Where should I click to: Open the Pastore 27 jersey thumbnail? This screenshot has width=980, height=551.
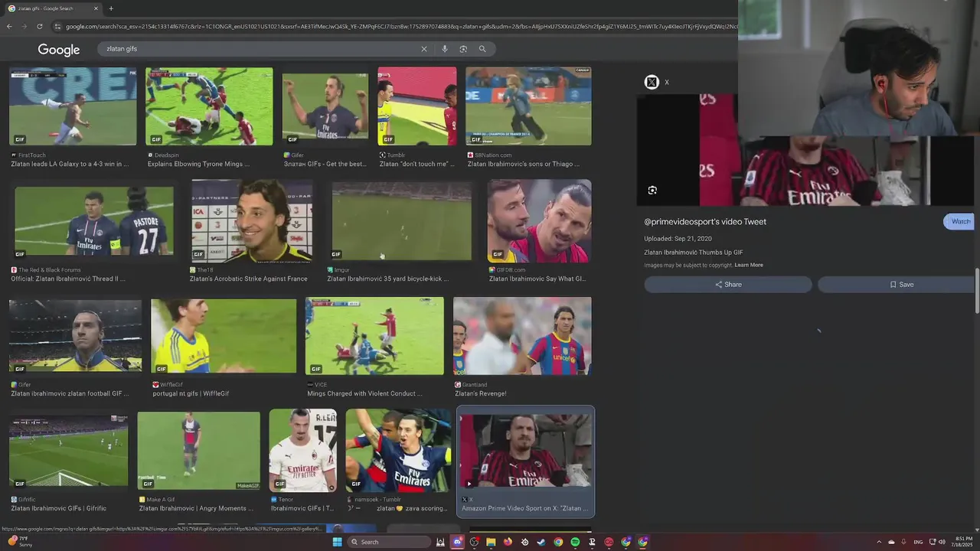[94, 221]
